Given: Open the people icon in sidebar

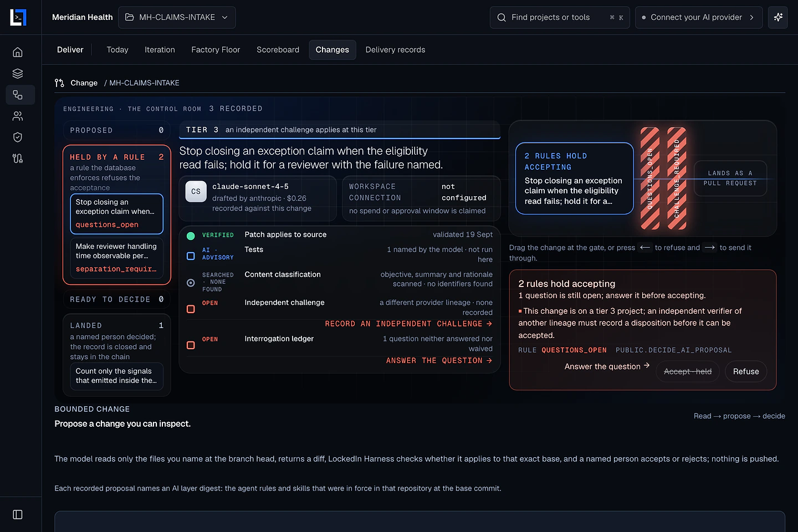Looking at the screenshot, I should click(18, 116).
